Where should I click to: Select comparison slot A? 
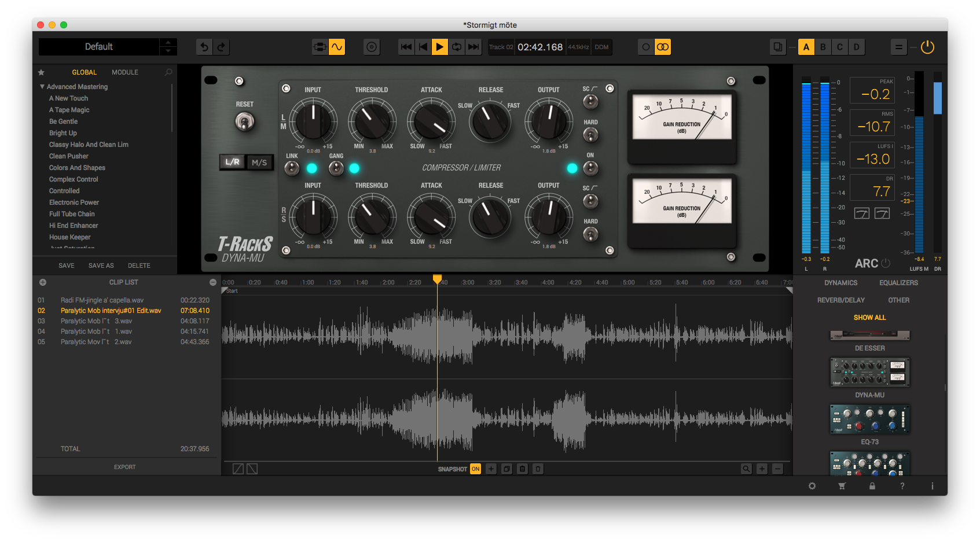click(806, 47)
